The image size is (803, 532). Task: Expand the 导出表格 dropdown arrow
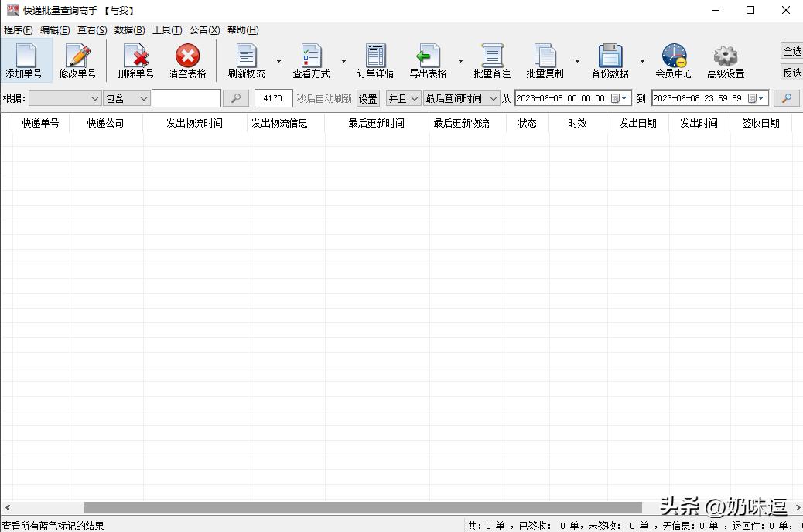coord(460,61)
